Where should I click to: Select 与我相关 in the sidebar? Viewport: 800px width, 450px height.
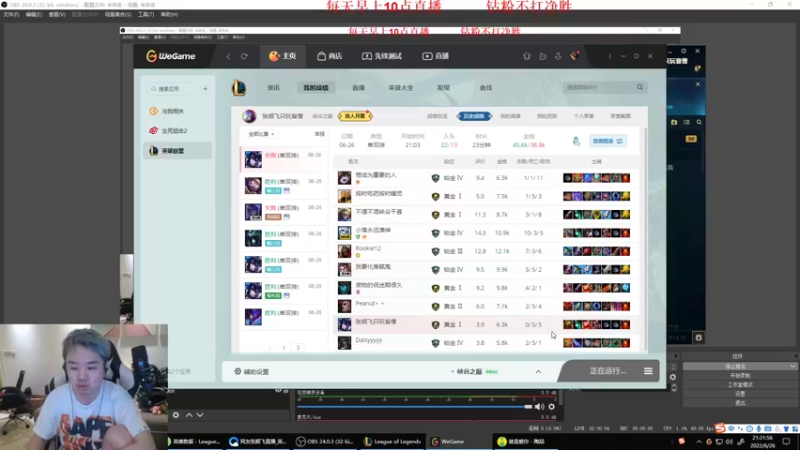point(178,111)
